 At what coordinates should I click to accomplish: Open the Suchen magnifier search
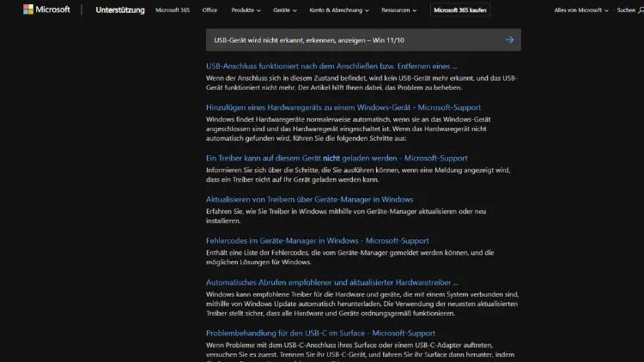[x=630, y=9]
